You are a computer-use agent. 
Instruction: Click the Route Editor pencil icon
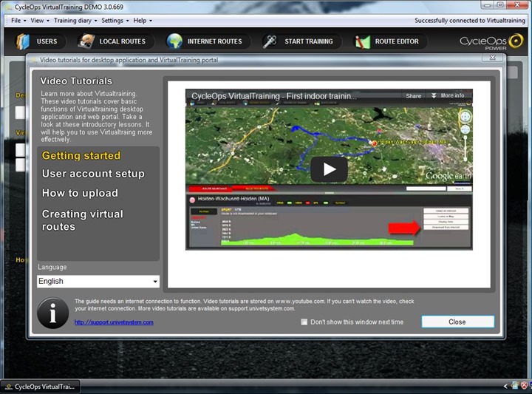(362, 41)
